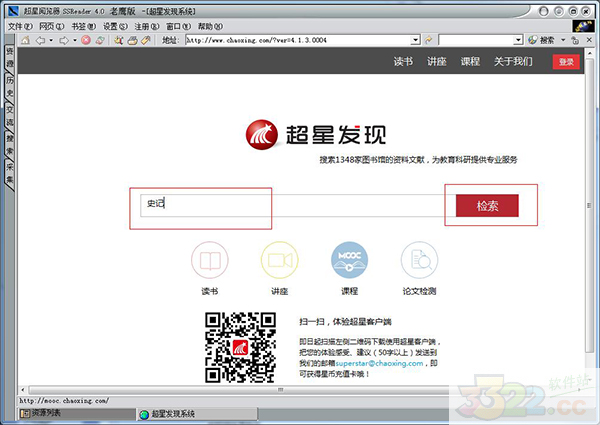The image size is (600, 425).
Task: Open the 注册 menu
Action: point(147,26)
